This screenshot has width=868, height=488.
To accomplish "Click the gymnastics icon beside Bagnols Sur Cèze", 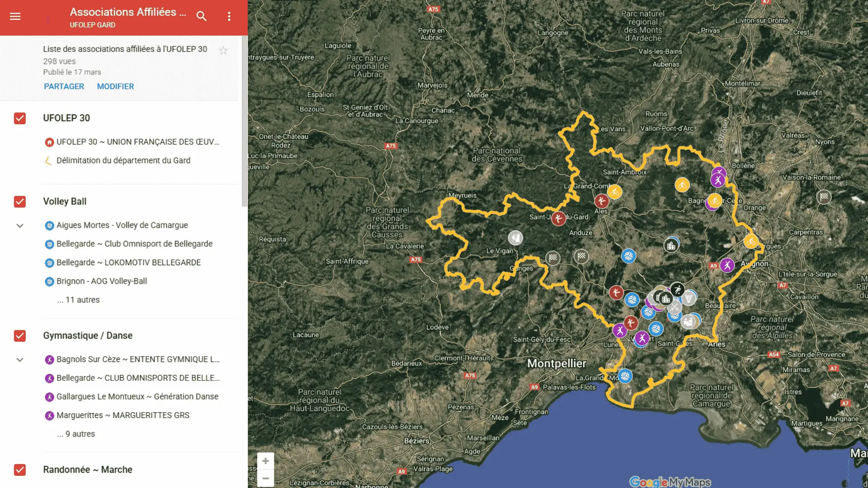I will coord(49,360).
